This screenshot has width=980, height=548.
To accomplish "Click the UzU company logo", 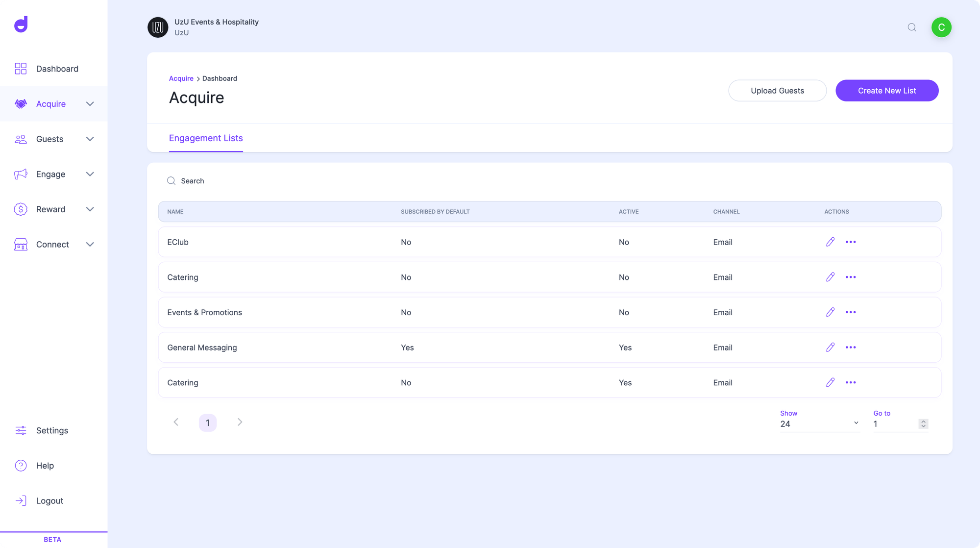I will [158, 27].
